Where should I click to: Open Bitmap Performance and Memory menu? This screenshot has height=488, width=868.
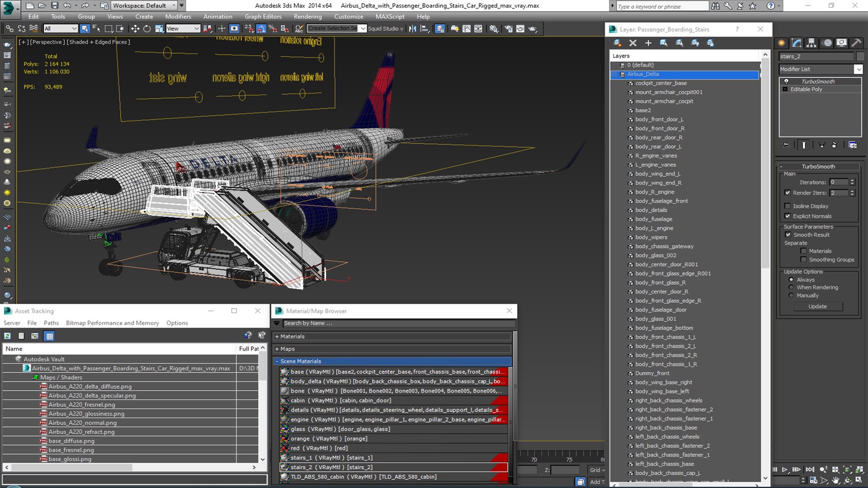112,323
